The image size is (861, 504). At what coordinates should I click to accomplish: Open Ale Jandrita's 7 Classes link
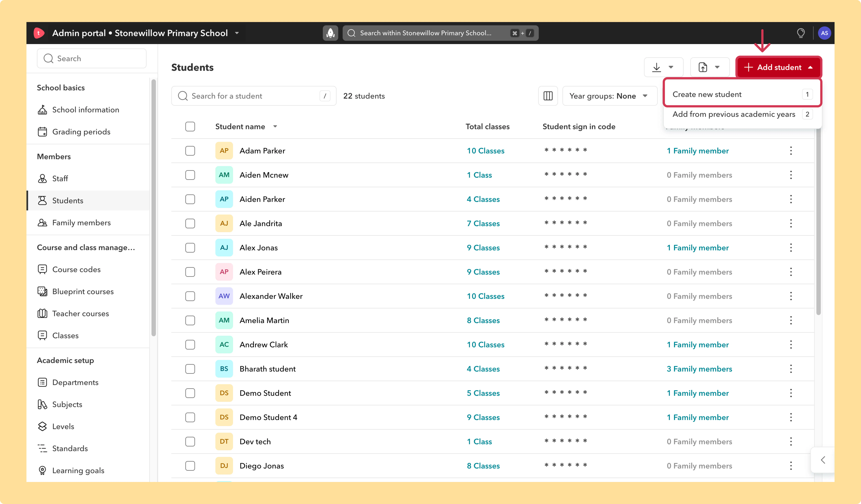(483, 223)
